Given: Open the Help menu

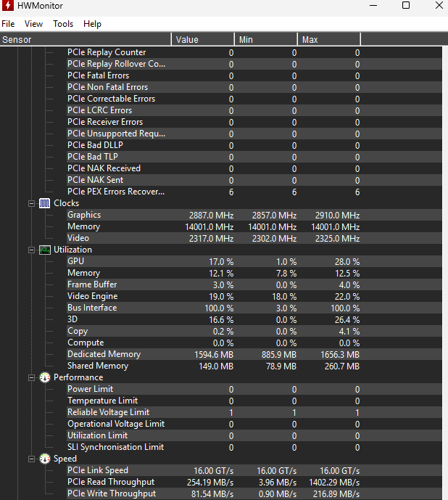Looking at the screenshot, I should click(92, 24).
